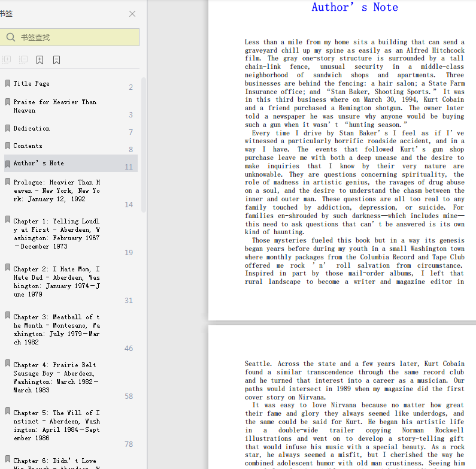476x469 pixels.
Task: Click the magnifier icon in bookmark search
Action: pyautogui.click(x=11, y=37)
